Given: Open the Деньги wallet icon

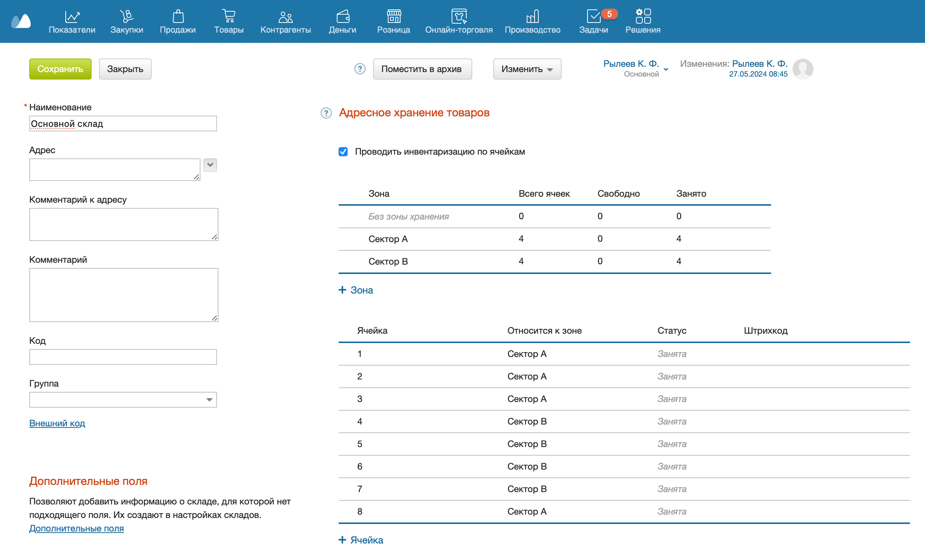Looking at the screenshot, I should 342,17.
